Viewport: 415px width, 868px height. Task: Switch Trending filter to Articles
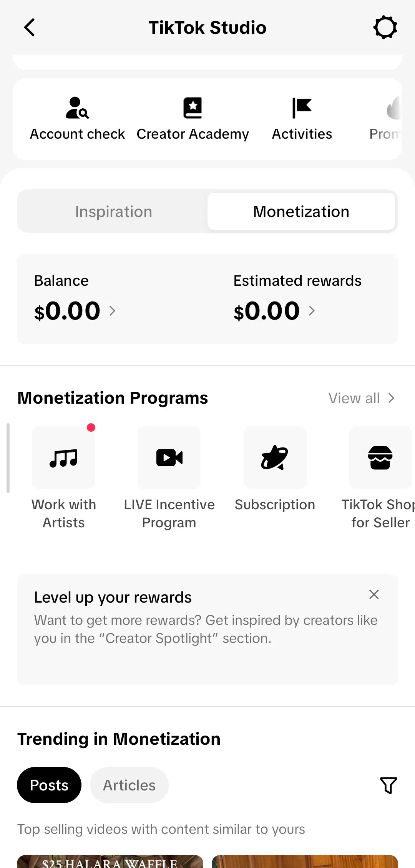[x=129, y=785]
